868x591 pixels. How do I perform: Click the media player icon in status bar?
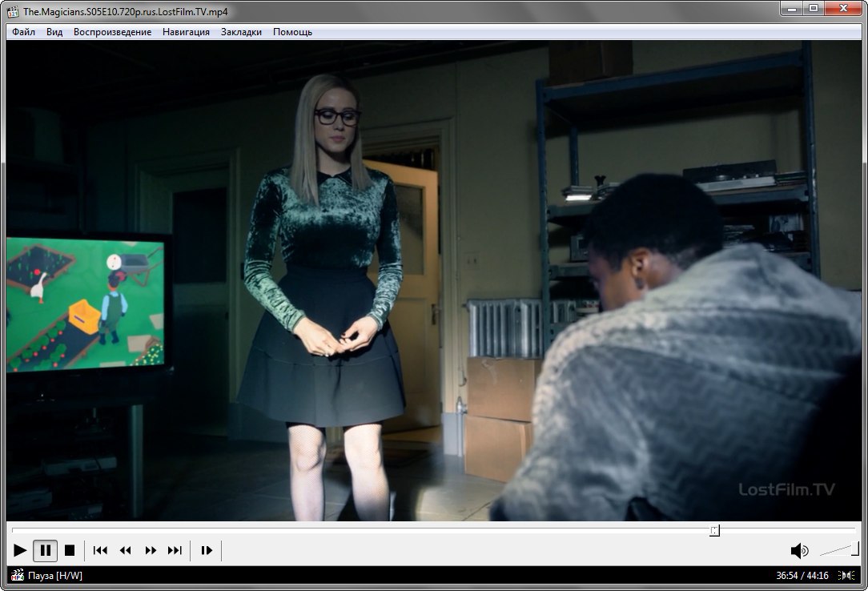[18, 576]
